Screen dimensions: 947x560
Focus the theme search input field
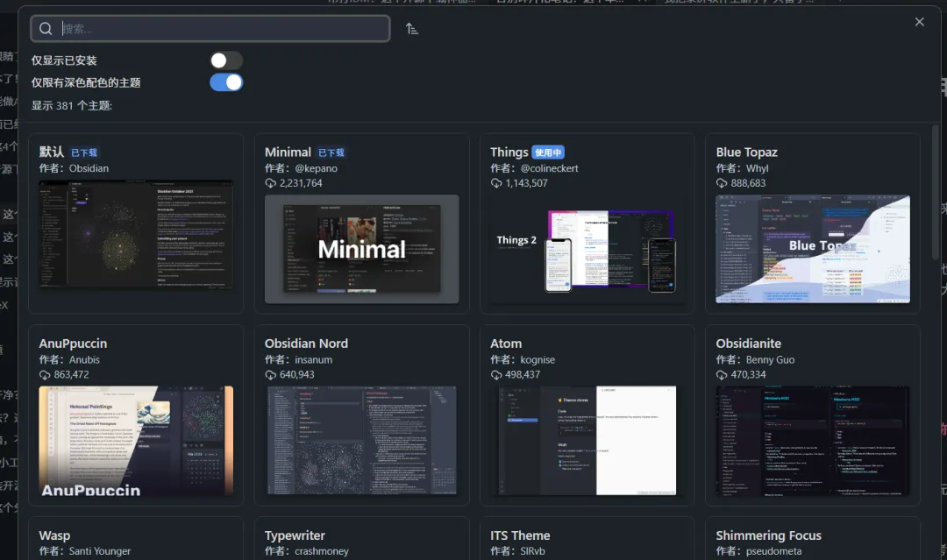(x=210, y=28)
